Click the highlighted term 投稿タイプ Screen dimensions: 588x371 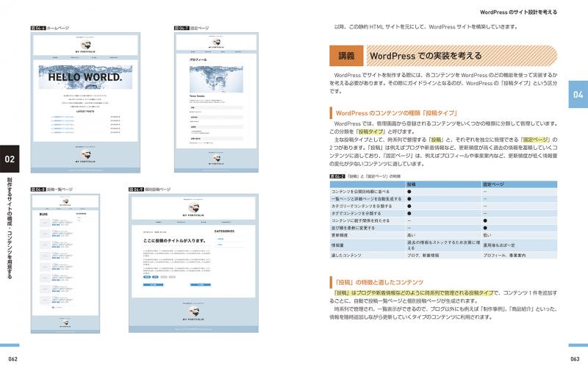coord(371,132)
